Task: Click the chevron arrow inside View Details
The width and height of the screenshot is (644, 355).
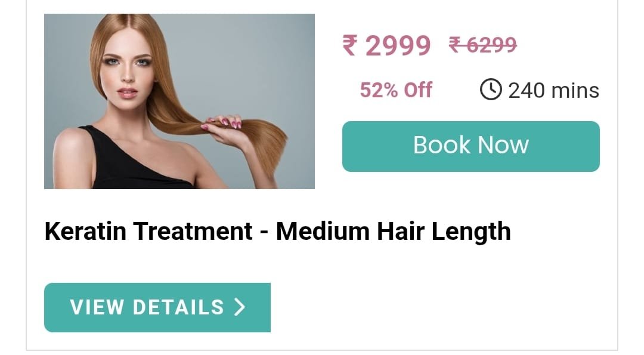Action: coord(240,307)
